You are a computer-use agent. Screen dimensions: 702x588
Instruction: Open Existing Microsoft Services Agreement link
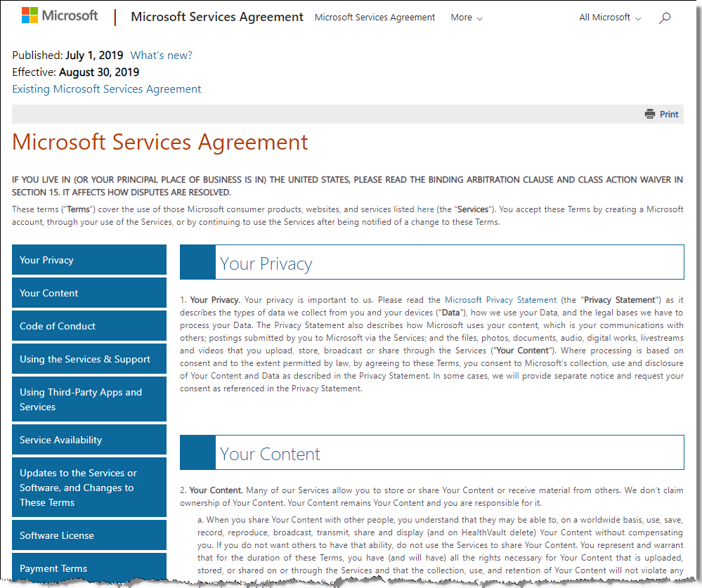pyautogui.click(x=107, y=89)
